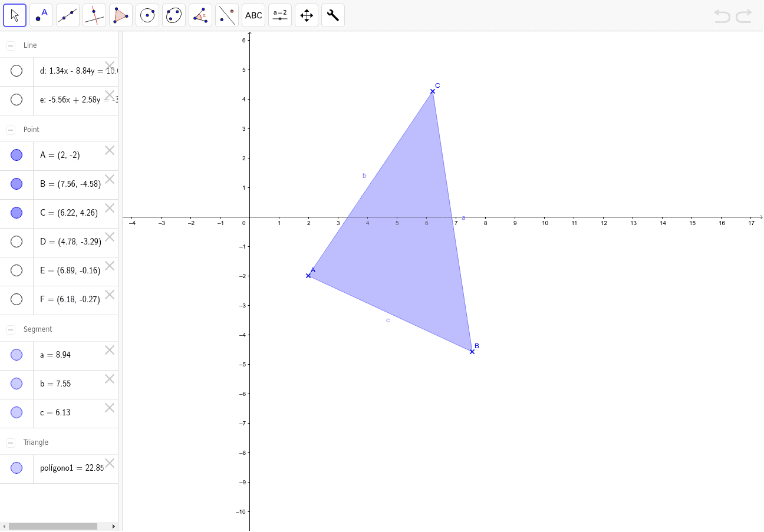Delete point B with its X
This screenshot has height=532, width=764.
110,179
